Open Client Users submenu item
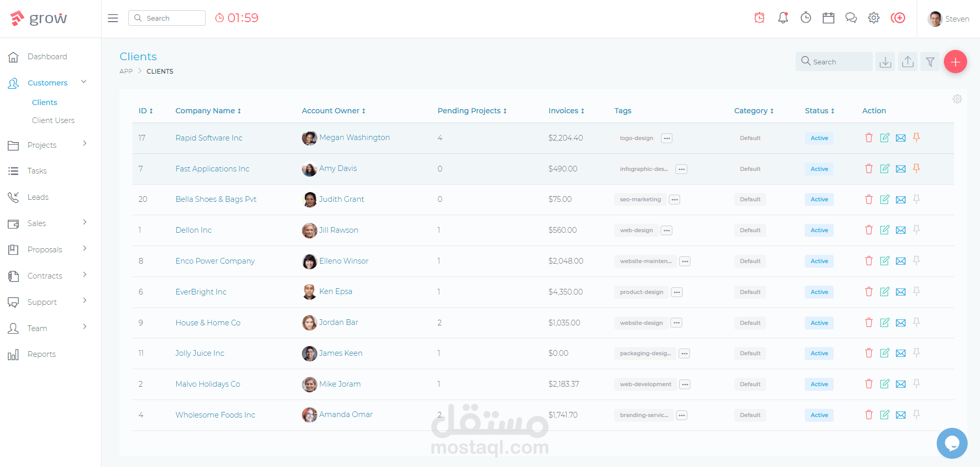 tap(53, 120)
